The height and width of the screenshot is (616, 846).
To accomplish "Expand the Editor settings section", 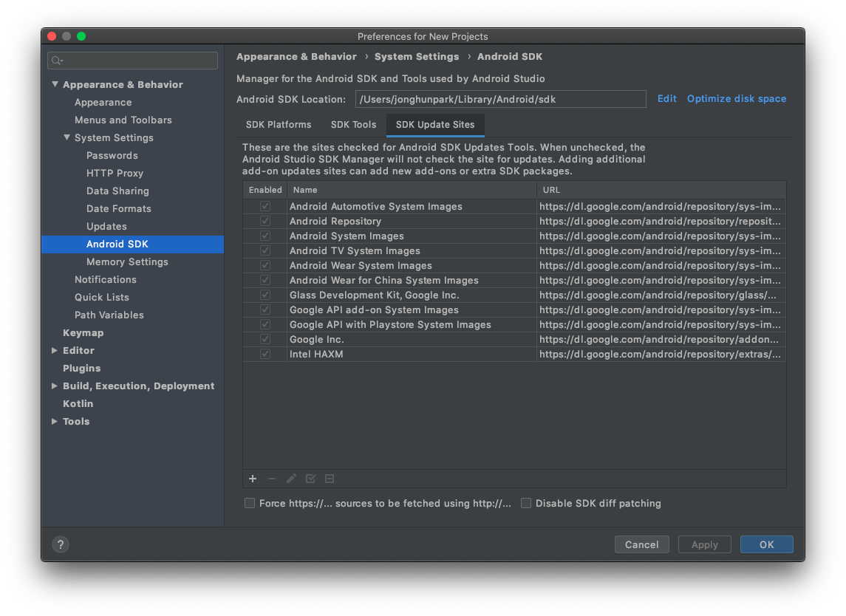I will [55, 350].
